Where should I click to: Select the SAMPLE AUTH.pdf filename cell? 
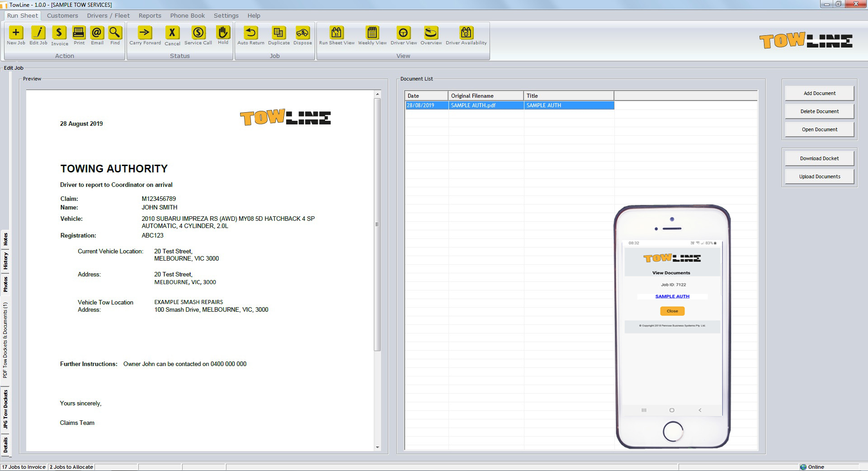point(486,105)
